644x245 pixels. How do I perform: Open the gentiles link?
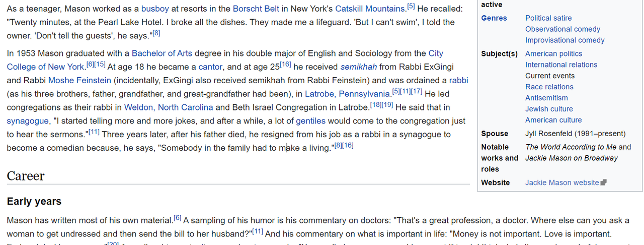(310, 121)
